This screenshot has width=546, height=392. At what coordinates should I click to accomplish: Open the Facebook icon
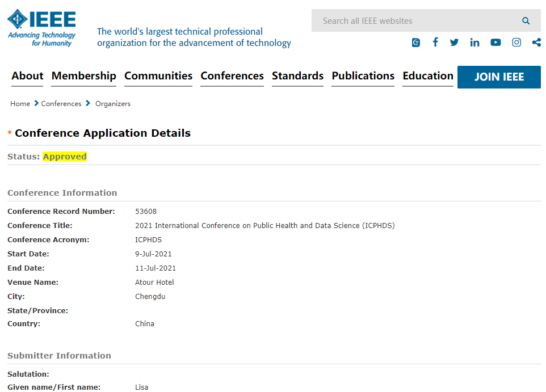pyautogui.click(x=435, y=43)
